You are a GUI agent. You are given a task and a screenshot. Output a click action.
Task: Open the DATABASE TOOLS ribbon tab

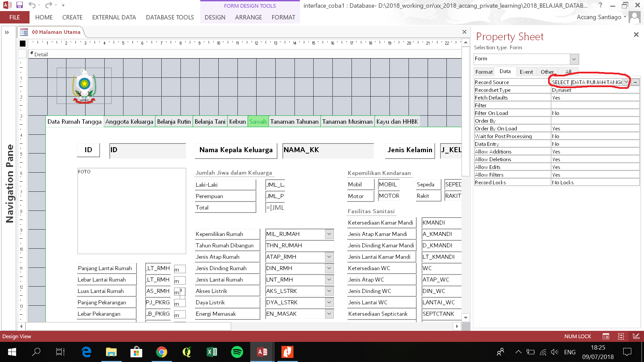tap(170, 17)
